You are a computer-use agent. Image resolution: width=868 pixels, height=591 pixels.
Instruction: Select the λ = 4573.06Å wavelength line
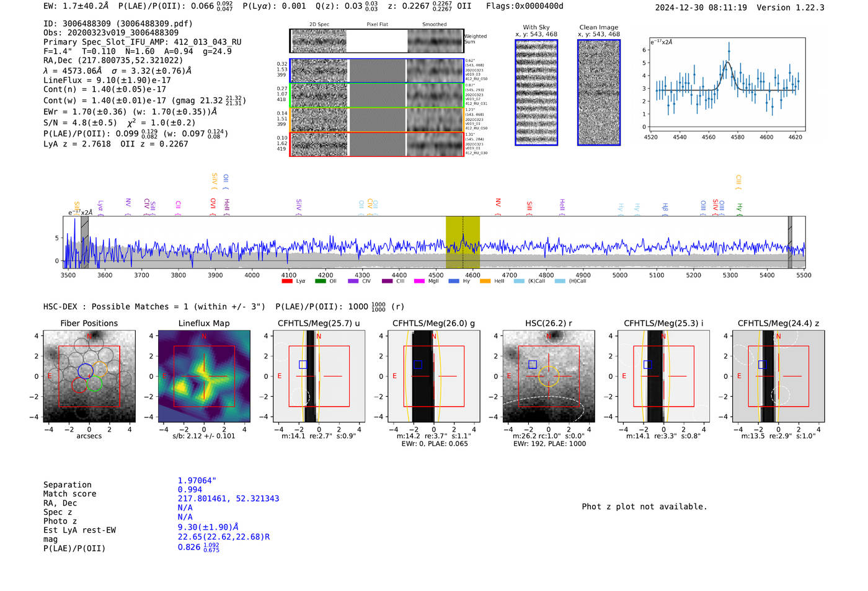tap(117, 71)
